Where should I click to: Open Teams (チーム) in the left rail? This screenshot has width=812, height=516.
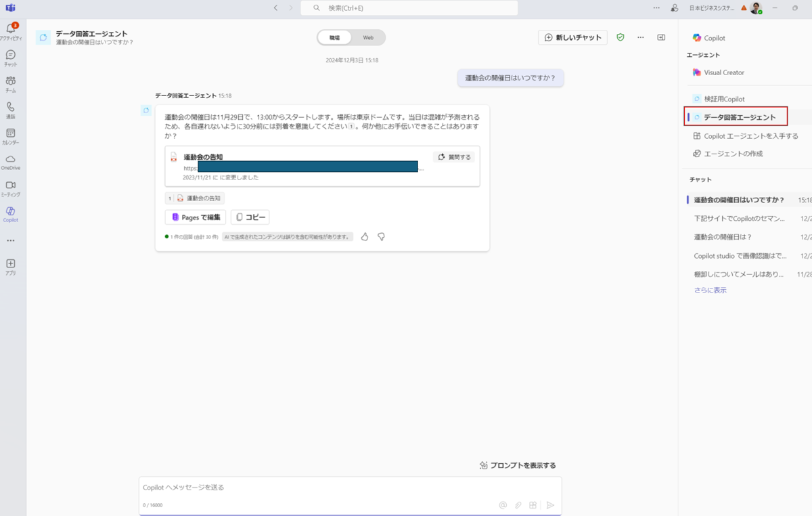(x=11, y=84)
